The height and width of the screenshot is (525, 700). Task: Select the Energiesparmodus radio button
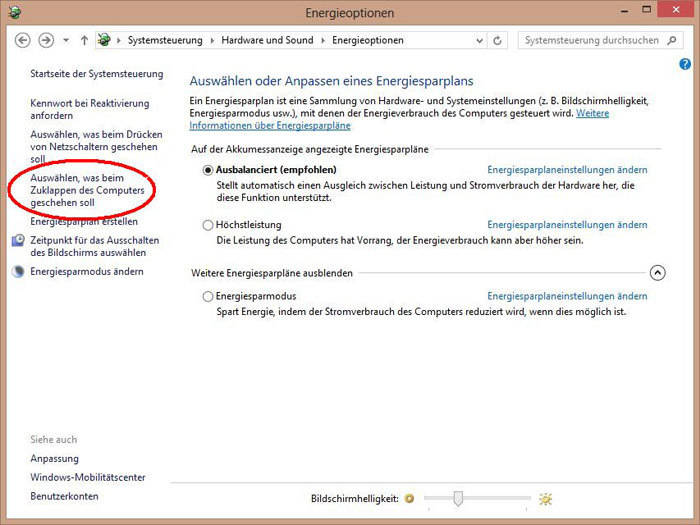(x=208, y=296)
